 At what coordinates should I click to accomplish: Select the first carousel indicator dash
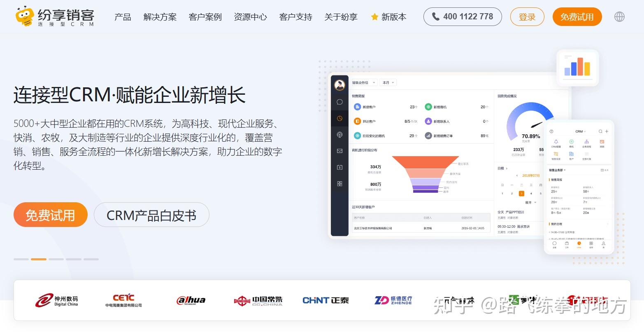21,259
